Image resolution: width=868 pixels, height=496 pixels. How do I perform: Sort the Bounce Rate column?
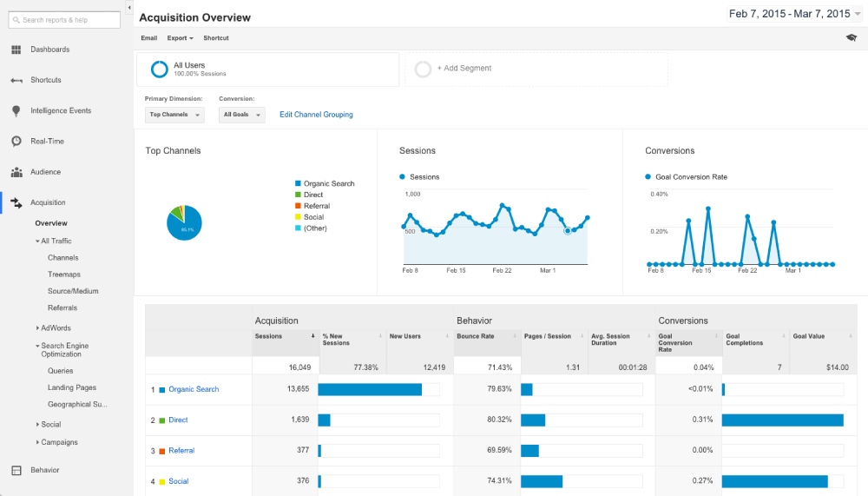click(x=514, y=336)
